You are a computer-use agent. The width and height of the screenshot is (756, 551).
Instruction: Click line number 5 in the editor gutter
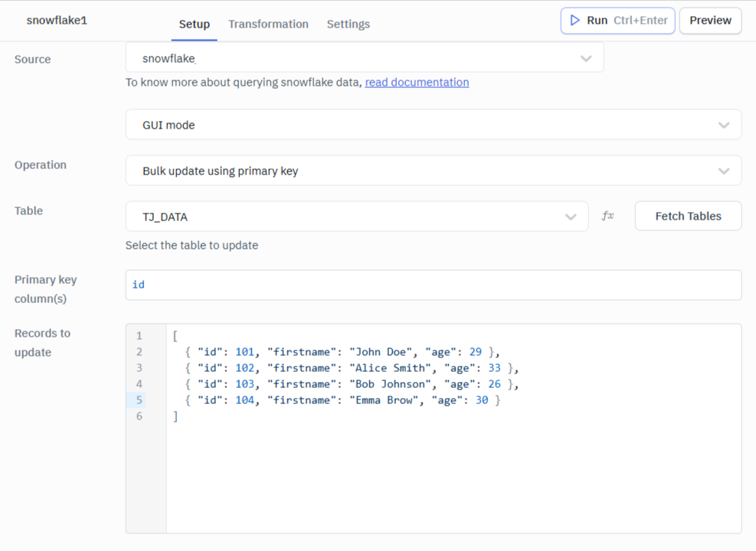(139, 399)
